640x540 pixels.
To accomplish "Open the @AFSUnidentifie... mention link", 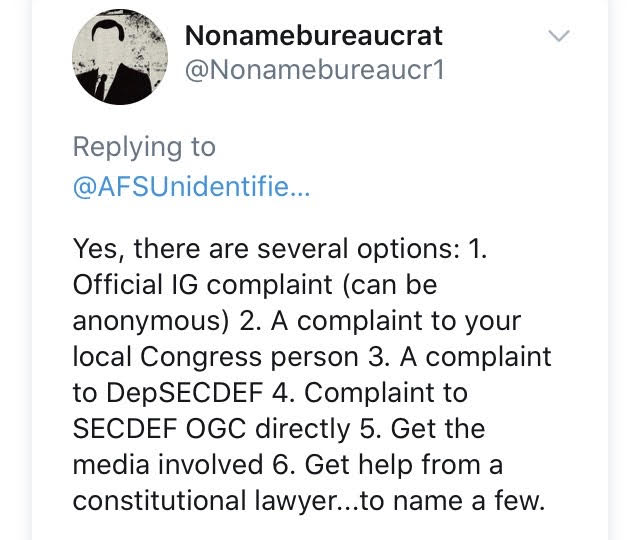I will [x=191, y=188].
